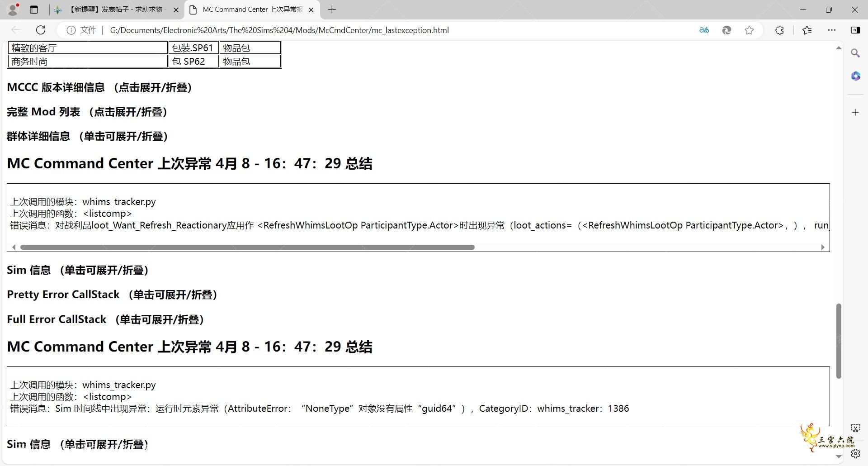Screen dimensions: 868x466
Task: Open sidebar settings gear
Action: pyautogui.click(x=855, y=453)
